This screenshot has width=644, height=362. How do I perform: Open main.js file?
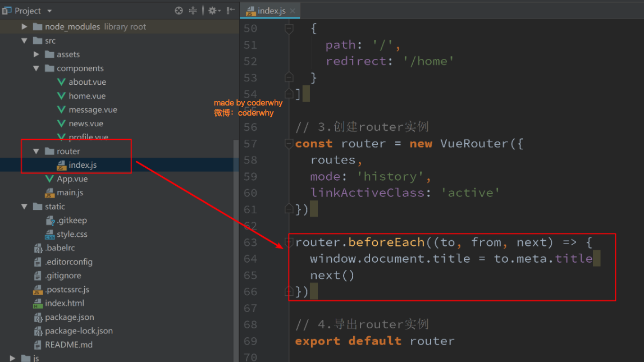(70, 193)
